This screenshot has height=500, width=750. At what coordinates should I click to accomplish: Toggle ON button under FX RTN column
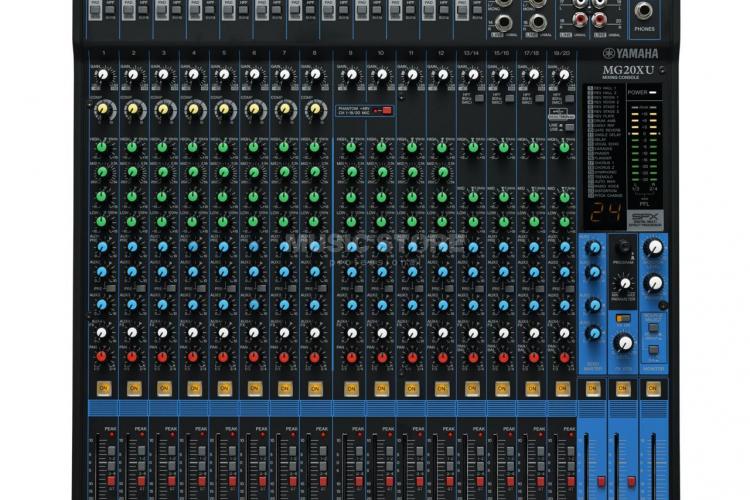click(x=623, y=389)
